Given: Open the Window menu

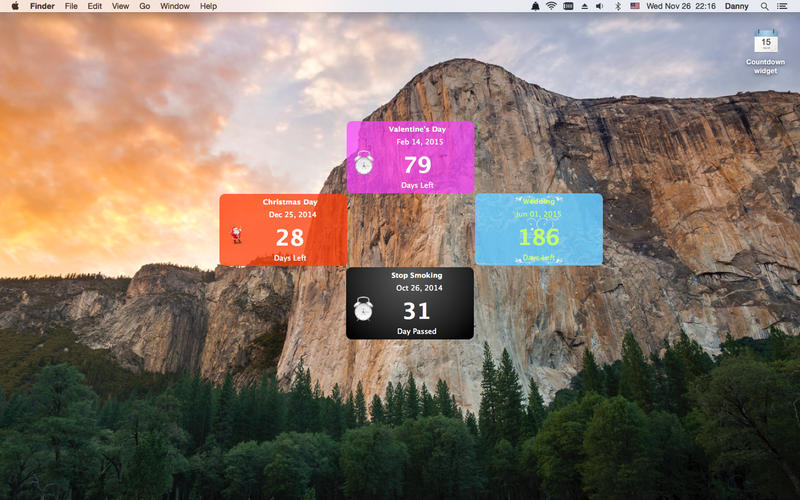Looking at the screenshot, I should pos(175,6).
